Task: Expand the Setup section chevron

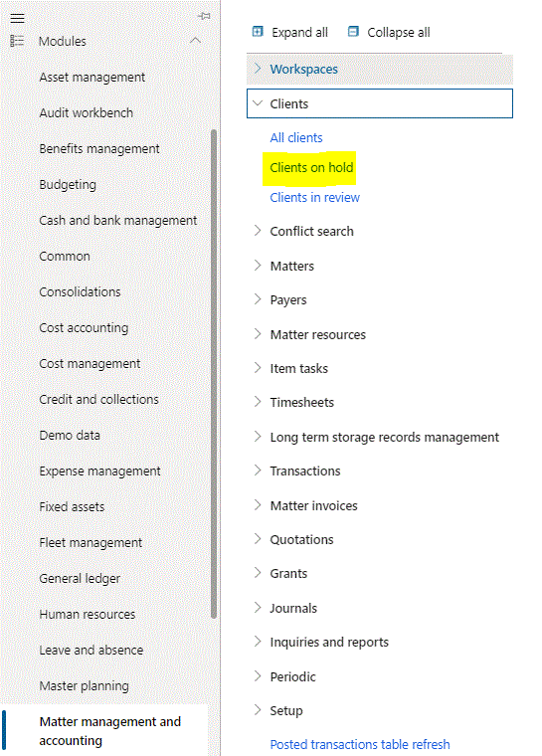Action: (x=258, y=710)
